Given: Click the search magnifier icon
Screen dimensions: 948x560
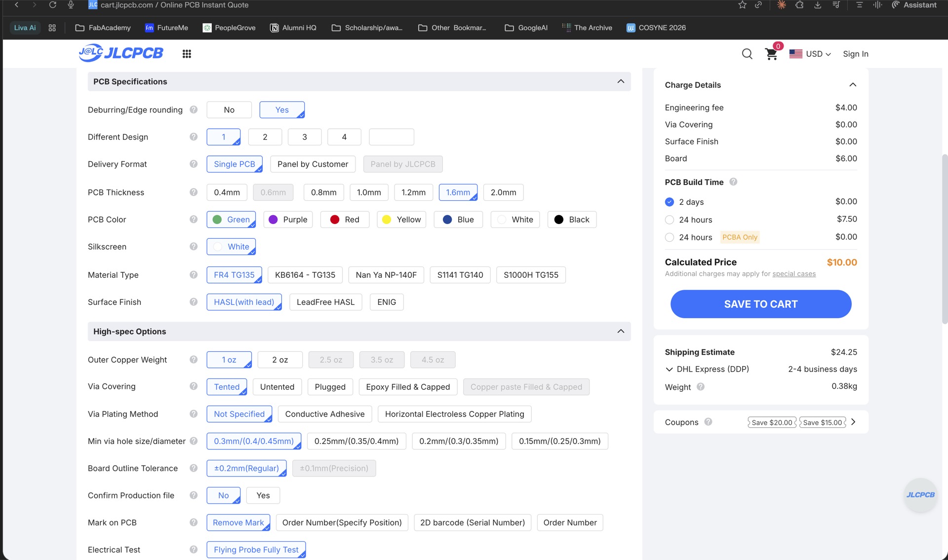Looking at the screenshot, I should [747, 54].
